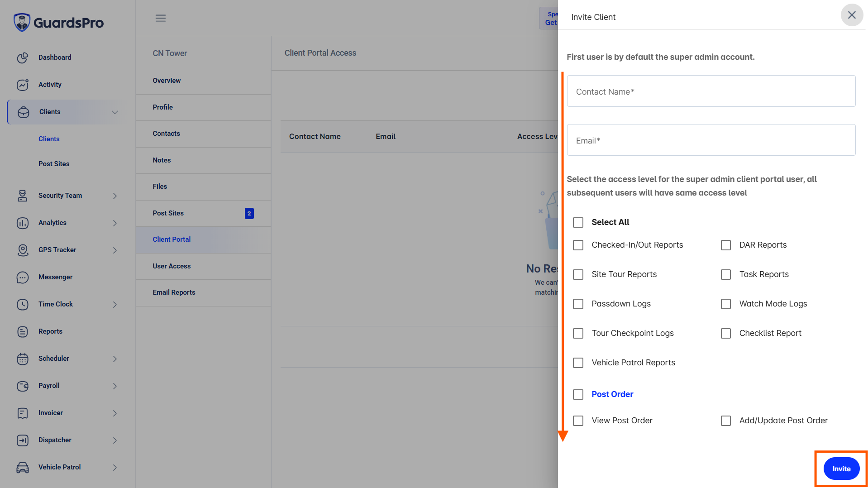Go to Clients submenu link
This screenshot has width=868, height=488.
click(49, 139)
